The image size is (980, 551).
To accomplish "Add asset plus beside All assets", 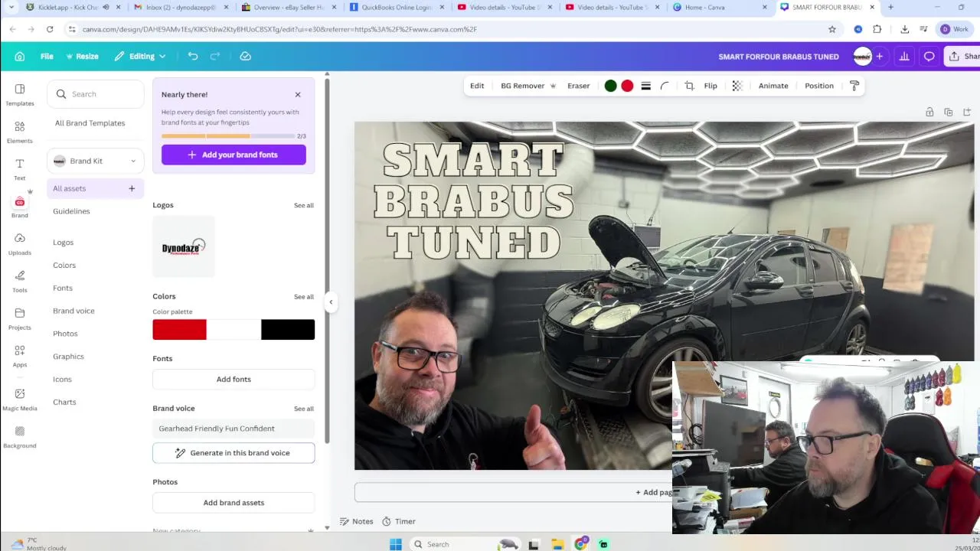I will [x=132, y=188].
